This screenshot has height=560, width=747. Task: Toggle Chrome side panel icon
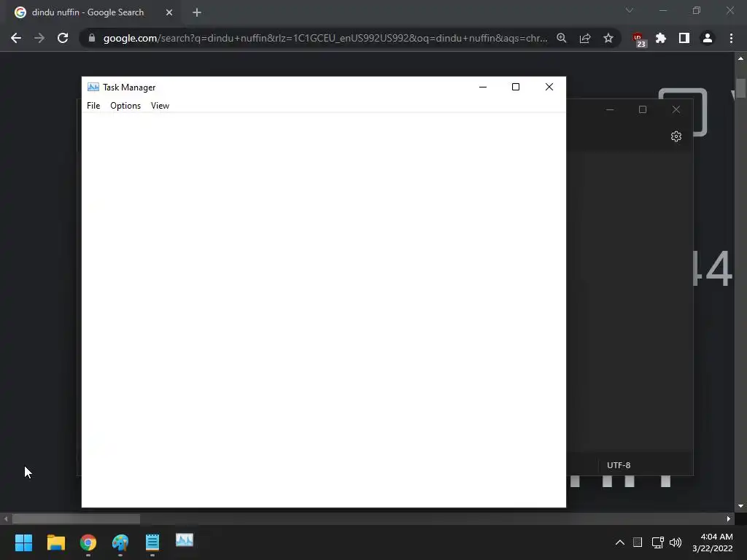coord(684,38)
